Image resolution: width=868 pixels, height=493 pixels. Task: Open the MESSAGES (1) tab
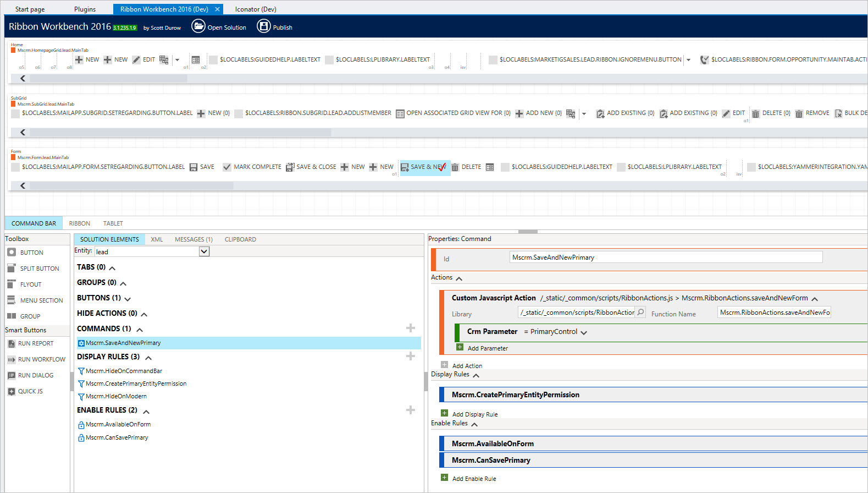pos(193,239)
